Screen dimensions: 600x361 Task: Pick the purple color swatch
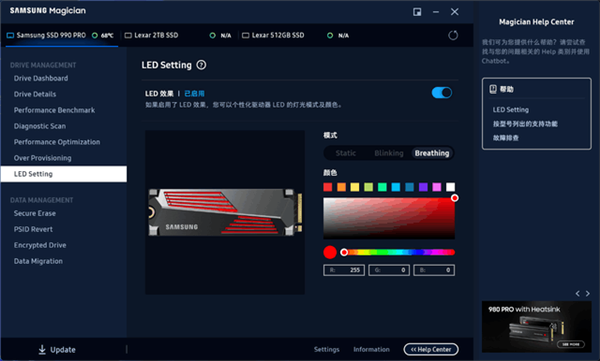[x=423, y=187]
